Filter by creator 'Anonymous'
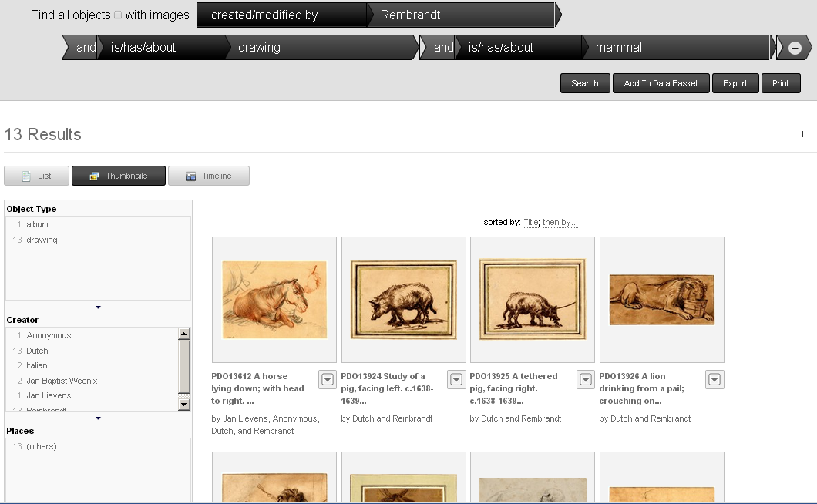This screenshot has width=817, height=504. point(49,335)
